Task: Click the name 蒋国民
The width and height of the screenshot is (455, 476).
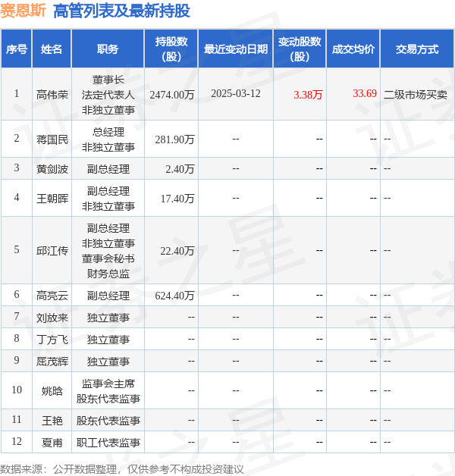Action: coord(52,139)
